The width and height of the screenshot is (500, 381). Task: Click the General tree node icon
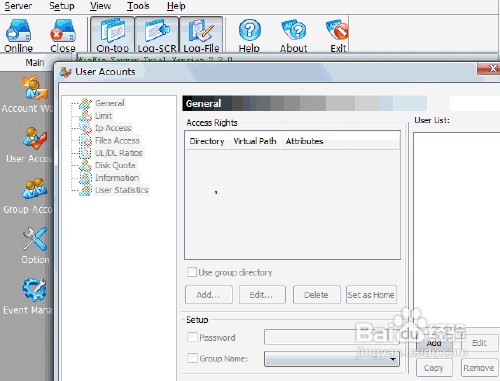point(86,103)
